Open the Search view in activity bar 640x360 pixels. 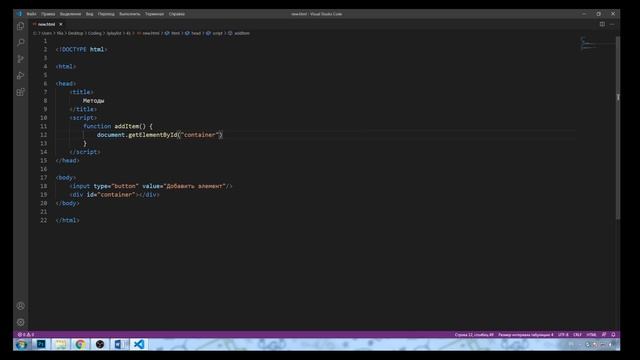coord(20,43)
